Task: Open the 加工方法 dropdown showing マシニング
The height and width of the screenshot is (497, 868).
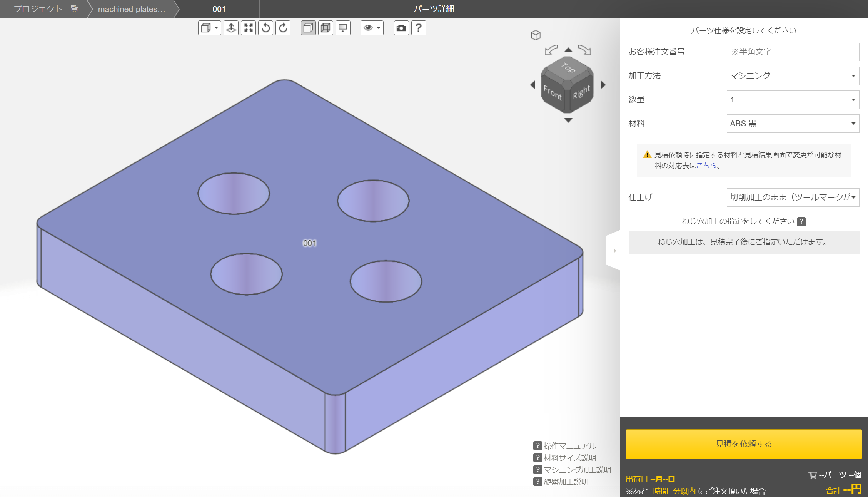Action: pos(793,75)
